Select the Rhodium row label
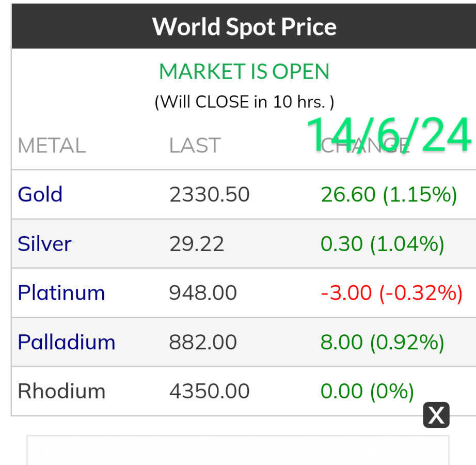The image size is (476, 465). coord(61,391)
